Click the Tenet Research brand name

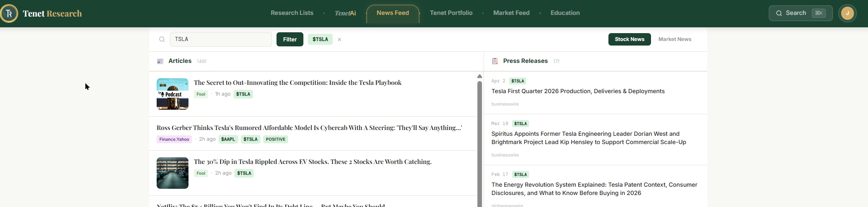tap(52, 14)
